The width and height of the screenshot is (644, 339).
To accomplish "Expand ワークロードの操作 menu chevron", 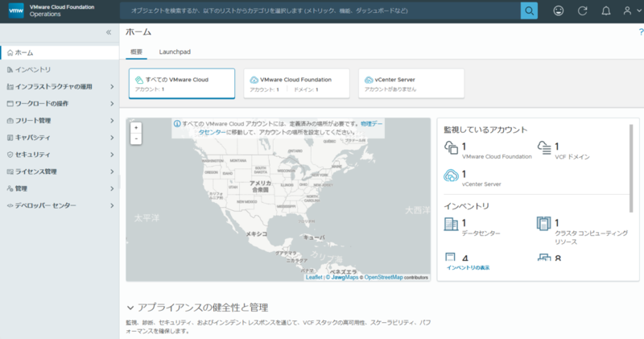I will coord(112,104).
